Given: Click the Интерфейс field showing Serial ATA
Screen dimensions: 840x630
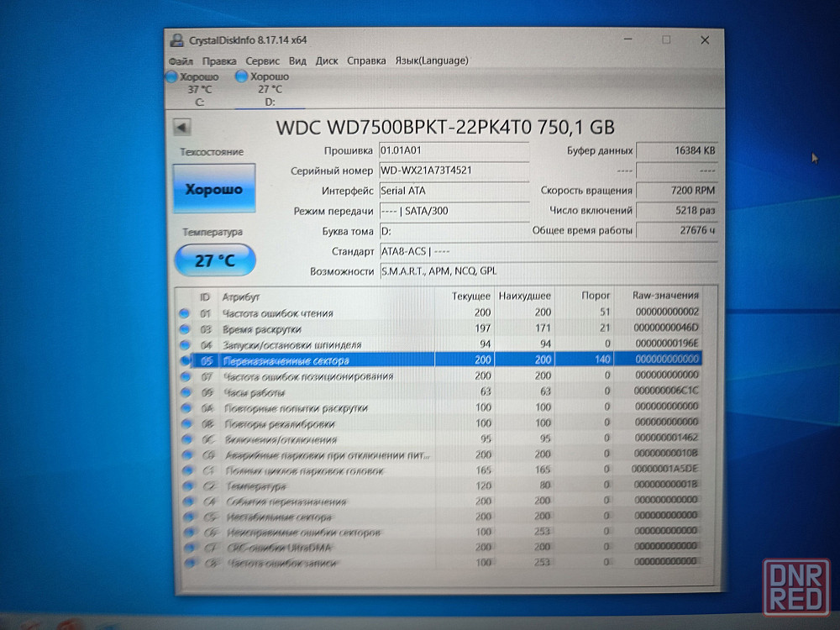Looking at the screenshot, I should 454,191.
